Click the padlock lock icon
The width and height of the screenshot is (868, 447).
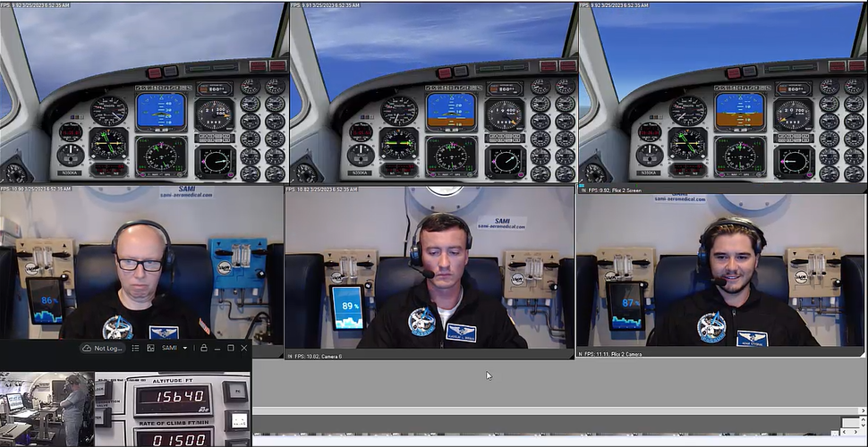204,348
